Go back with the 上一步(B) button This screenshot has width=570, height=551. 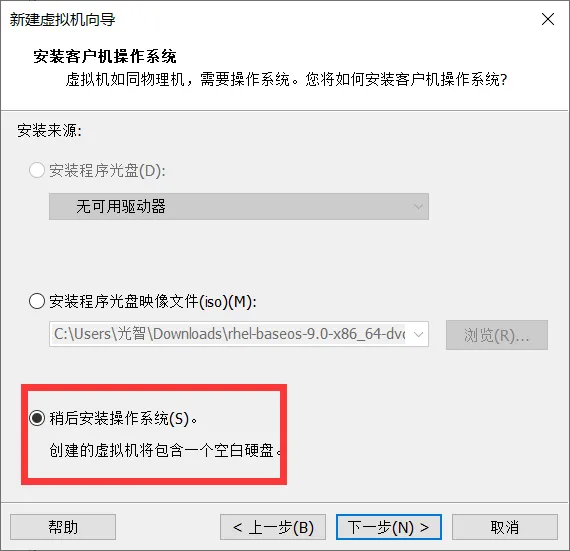click(x=273, y=527)
